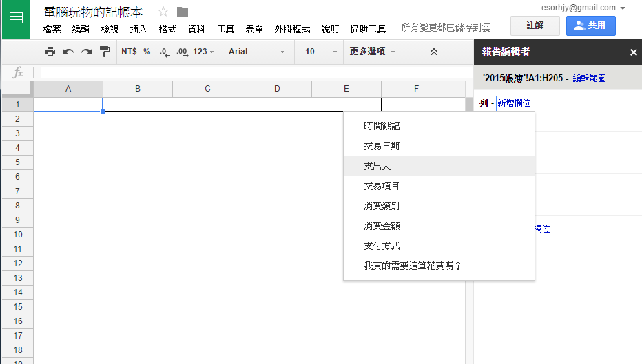The width and height of the screenshot is (642, 364).
Task: Select column C header
Action: point(207,89)
